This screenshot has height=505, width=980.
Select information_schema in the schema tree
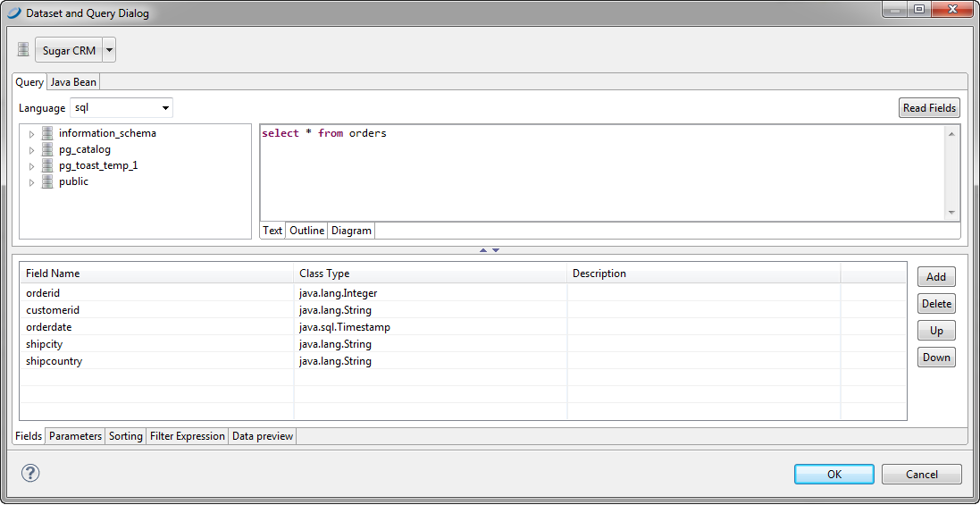coord(107,133)
